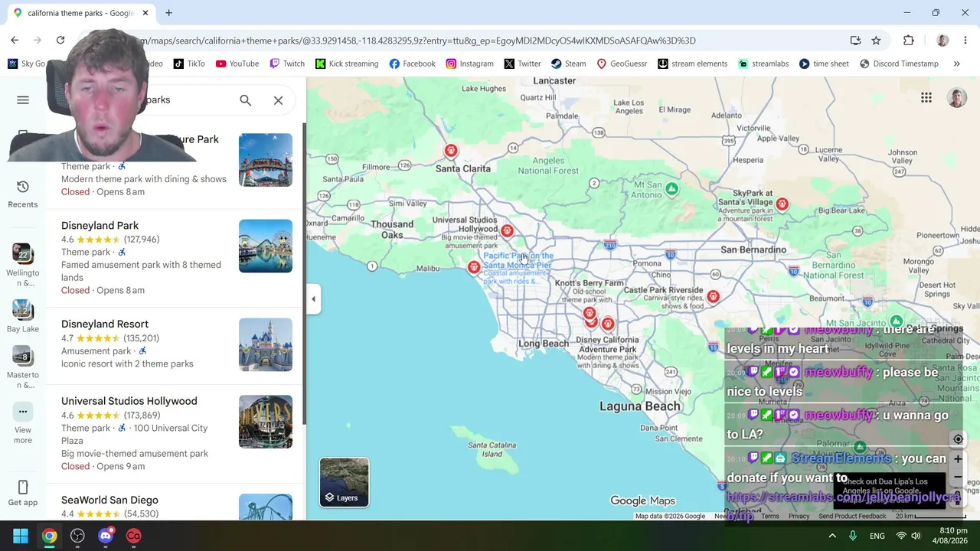Open the map Layers switcher
The height and width of the screenshot is (551, 980).
[x=345, y=482]
